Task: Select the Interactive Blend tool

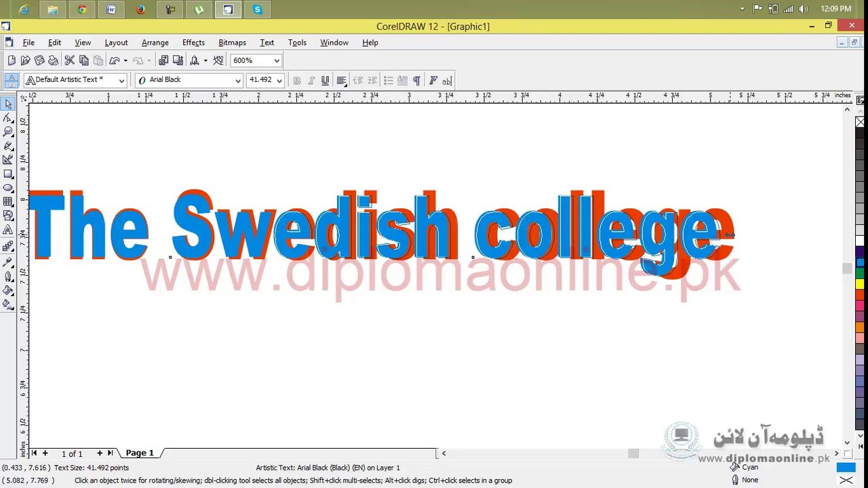Action: [x=8, y=246]
